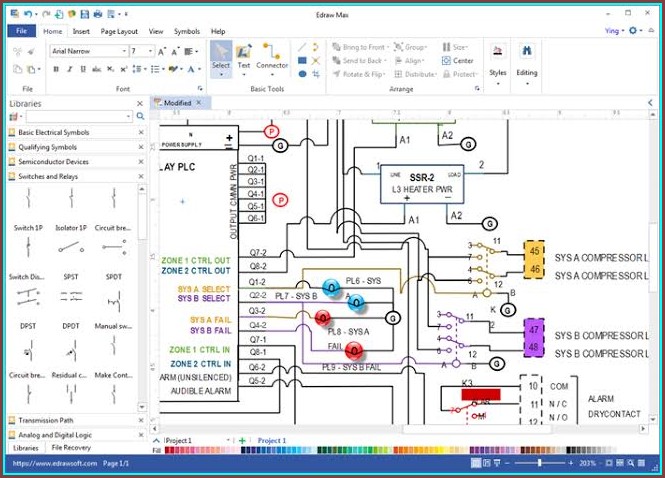Image resolution: width=665 pixels, height=478 pixels.
Task: Open the Styles gallery
Action: click(497, 63)
